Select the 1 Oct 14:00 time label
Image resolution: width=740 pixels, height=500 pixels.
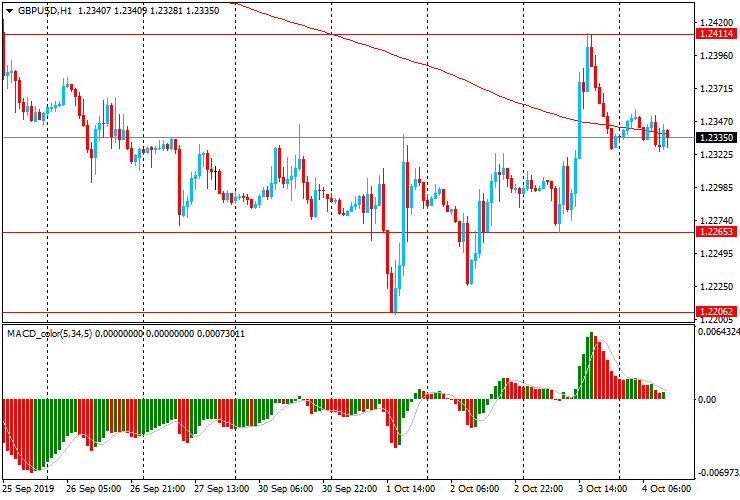[411, 489]
